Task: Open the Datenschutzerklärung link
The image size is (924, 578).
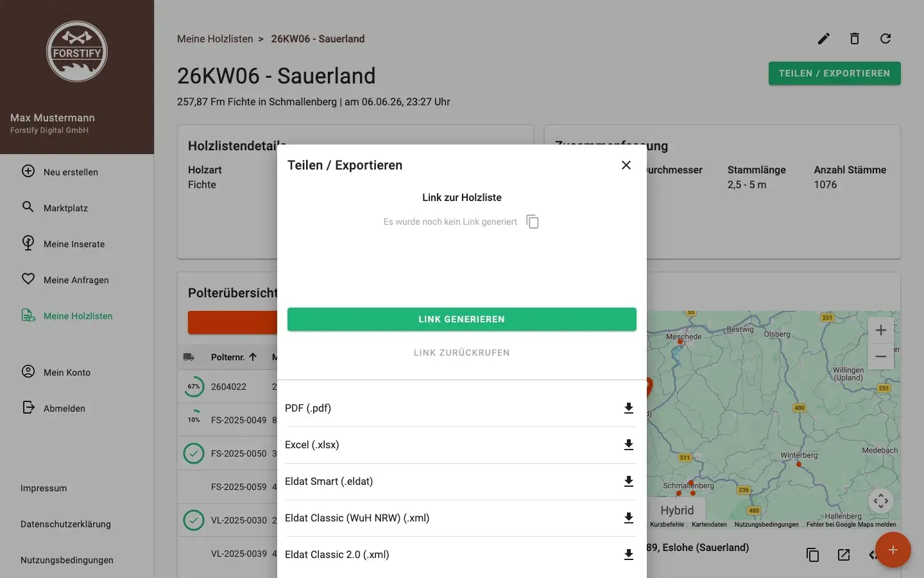Action: tap(65, 524)
